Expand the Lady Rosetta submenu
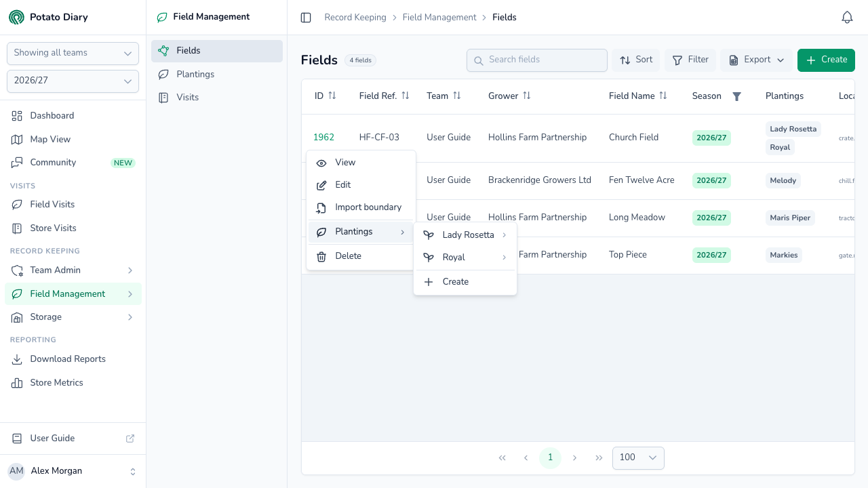The width and height of the screenshot is (868, 488). 465,235
